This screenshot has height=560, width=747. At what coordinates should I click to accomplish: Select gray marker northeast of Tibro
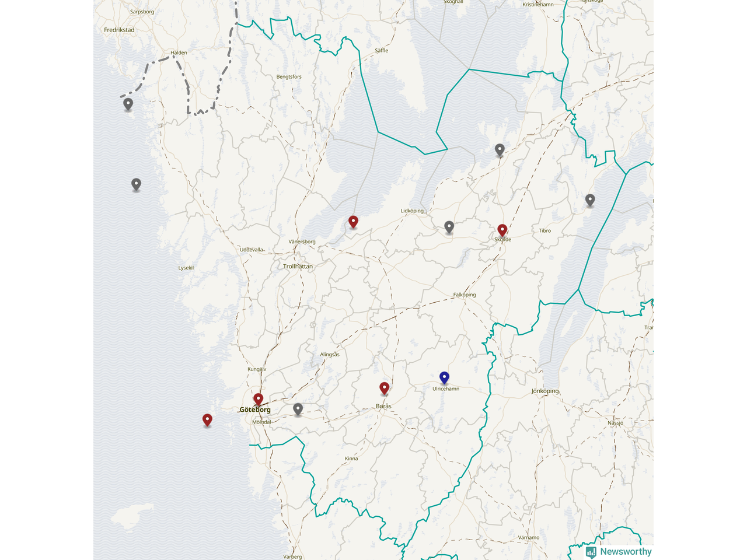click(590, 200)
